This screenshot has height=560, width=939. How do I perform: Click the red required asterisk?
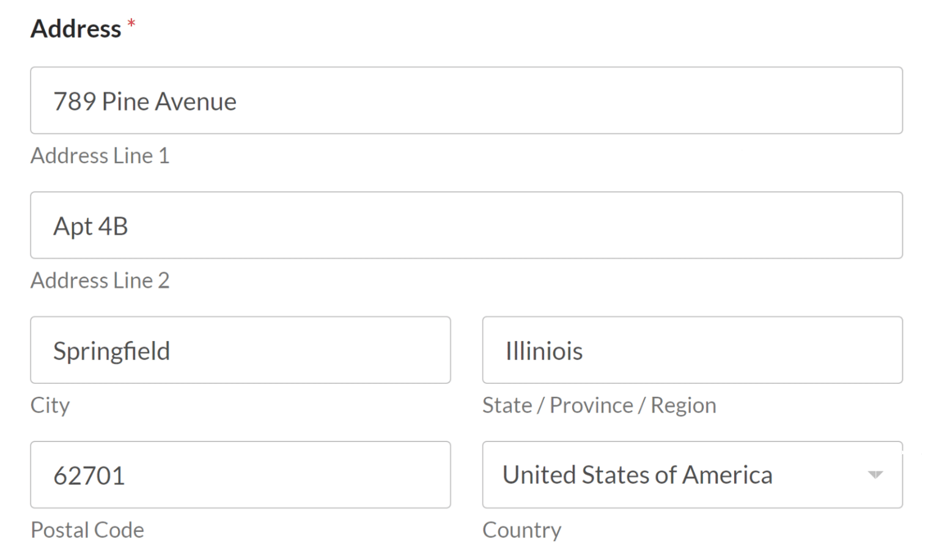[131, 24]
